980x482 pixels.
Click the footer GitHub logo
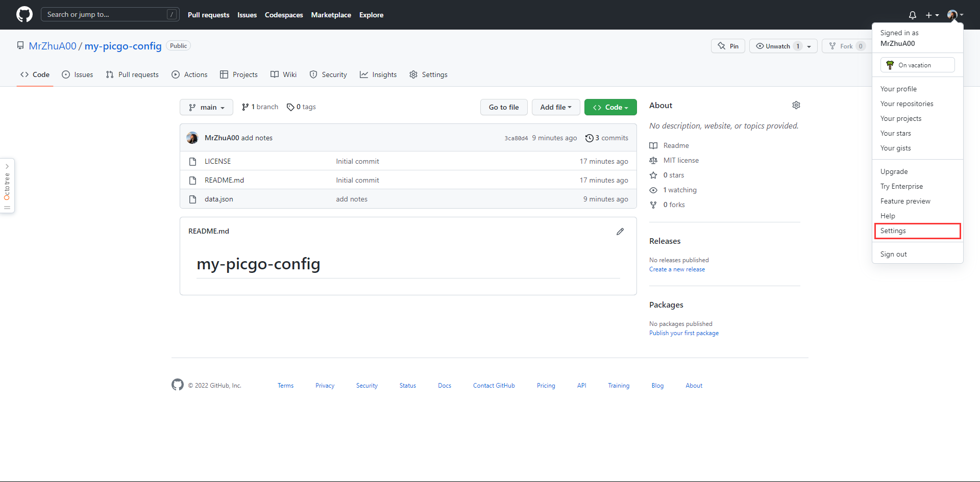178,385
